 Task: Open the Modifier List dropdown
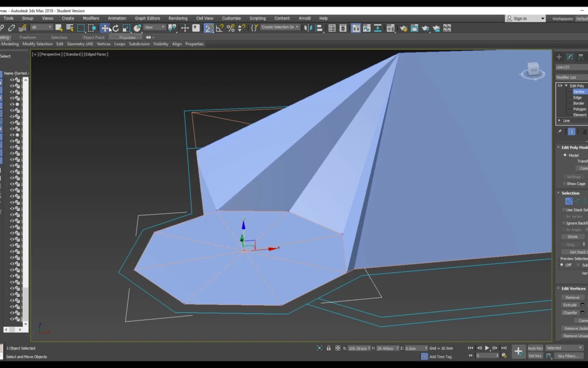click(x=572, y=77)
